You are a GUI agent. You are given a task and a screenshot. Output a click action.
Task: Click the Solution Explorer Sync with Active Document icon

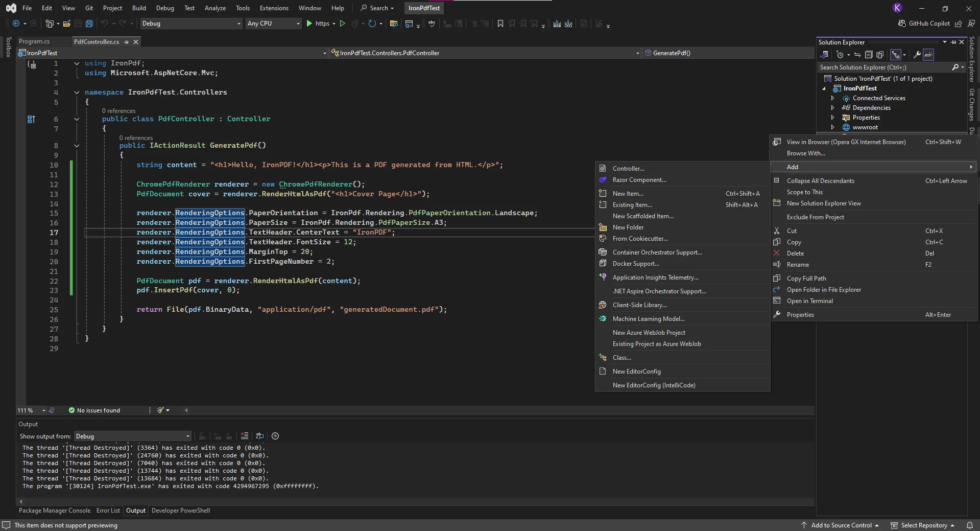[857, 55]
